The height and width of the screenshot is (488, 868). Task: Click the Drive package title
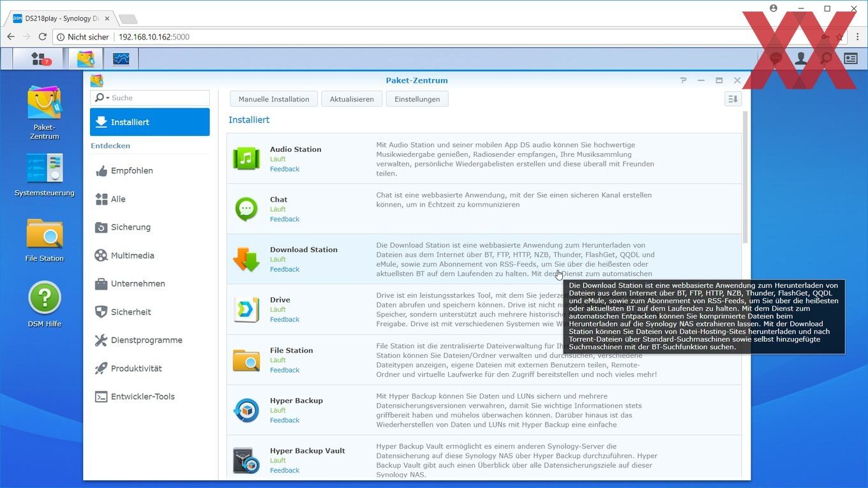[280, 300]
